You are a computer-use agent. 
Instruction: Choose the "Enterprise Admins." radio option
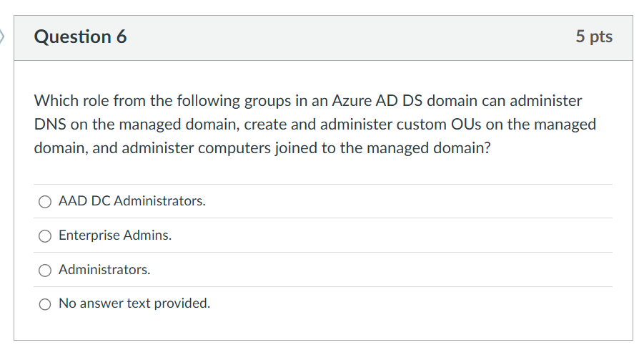[45, 235]
